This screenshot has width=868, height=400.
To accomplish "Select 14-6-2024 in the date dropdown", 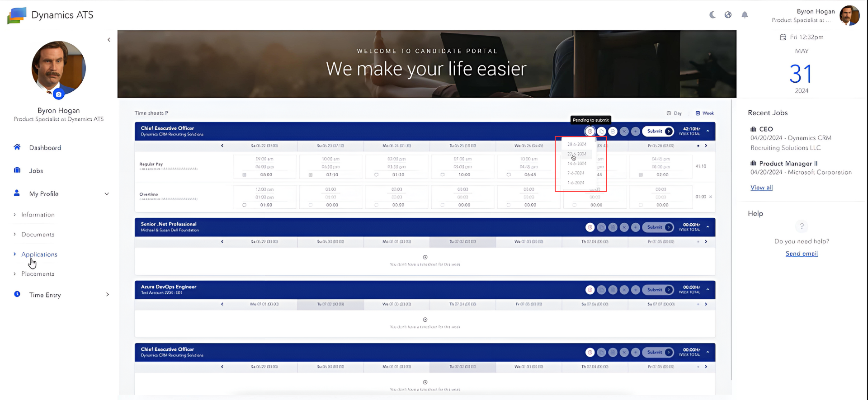I will [577, 164].
